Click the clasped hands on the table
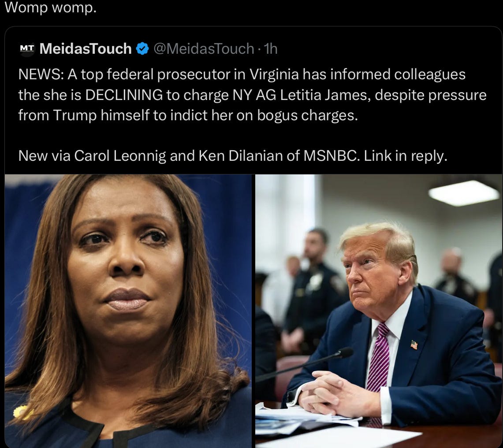503x448 pixels. click(334, 392)
